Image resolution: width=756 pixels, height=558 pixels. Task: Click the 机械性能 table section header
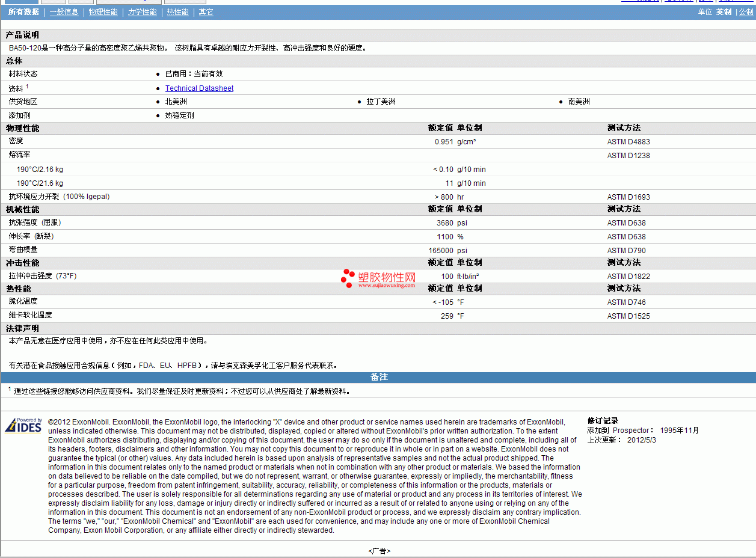pyautogui.click(x=22, y=210)
